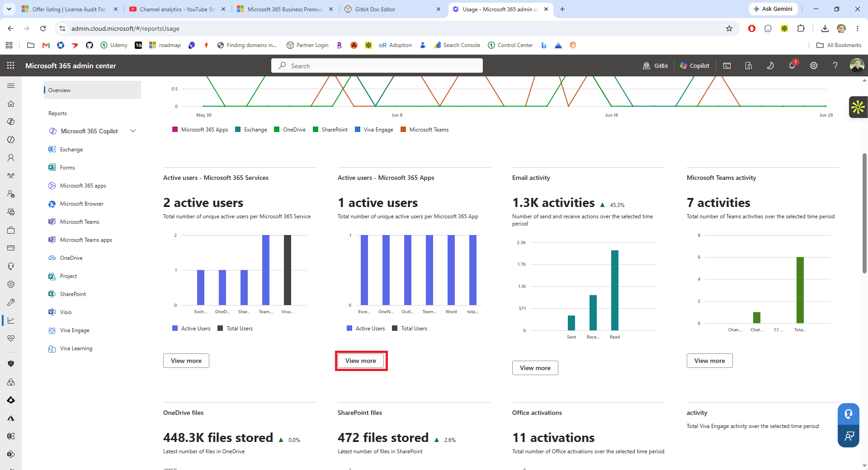Click the Home icon in left rail
The width and height of the screenshot is (868, 470).
(11, 103)
